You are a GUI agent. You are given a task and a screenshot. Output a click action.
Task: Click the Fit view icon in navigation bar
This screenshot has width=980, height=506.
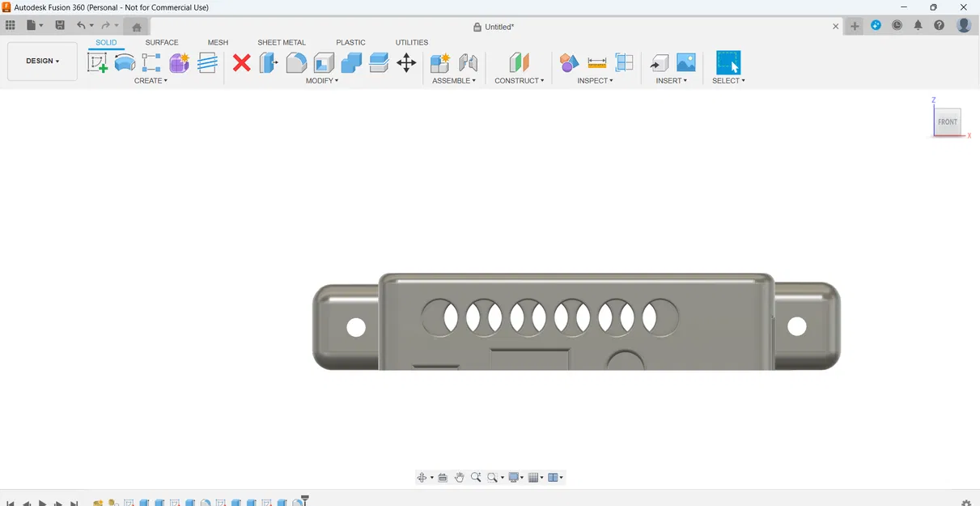[x=491, y=477]
